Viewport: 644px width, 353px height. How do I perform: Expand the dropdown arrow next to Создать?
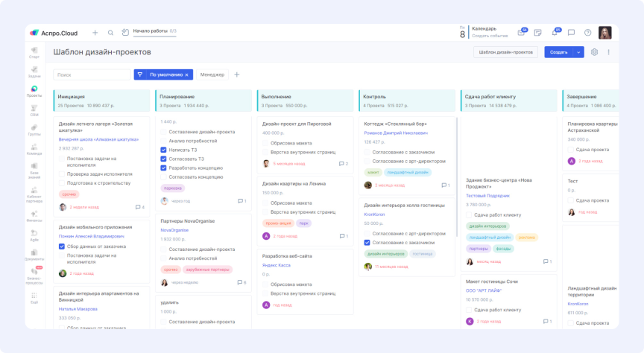point(579,52)
